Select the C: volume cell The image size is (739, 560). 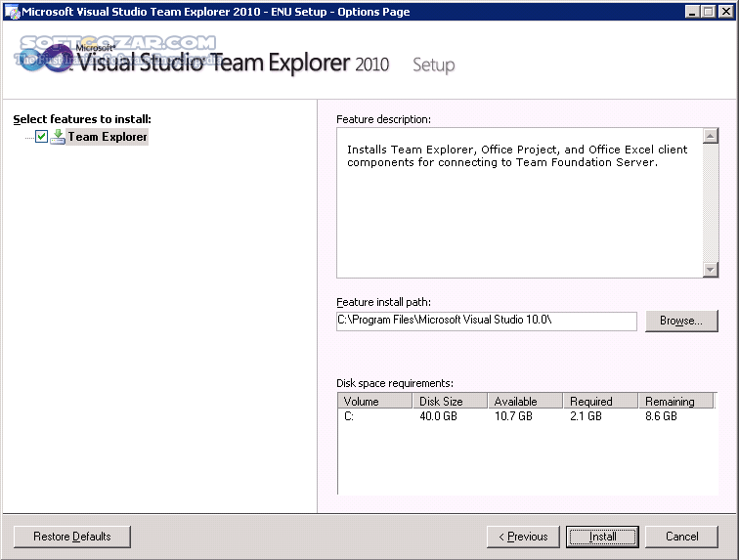[x=349, y=416]
